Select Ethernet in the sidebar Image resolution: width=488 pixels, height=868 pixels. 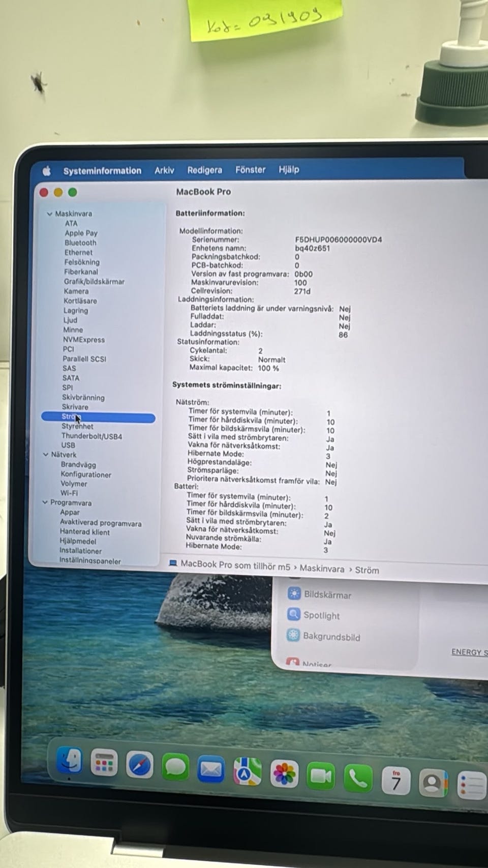pos(78,252)
